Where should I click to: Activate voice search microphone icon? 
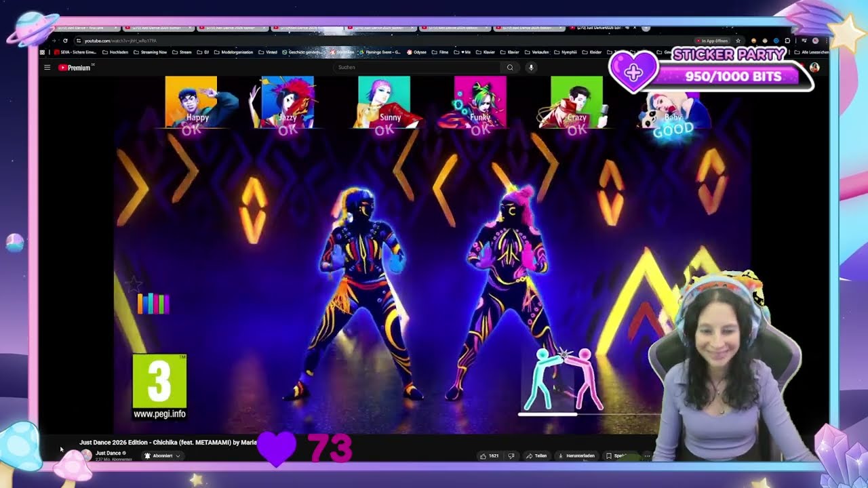click(531, 67)
